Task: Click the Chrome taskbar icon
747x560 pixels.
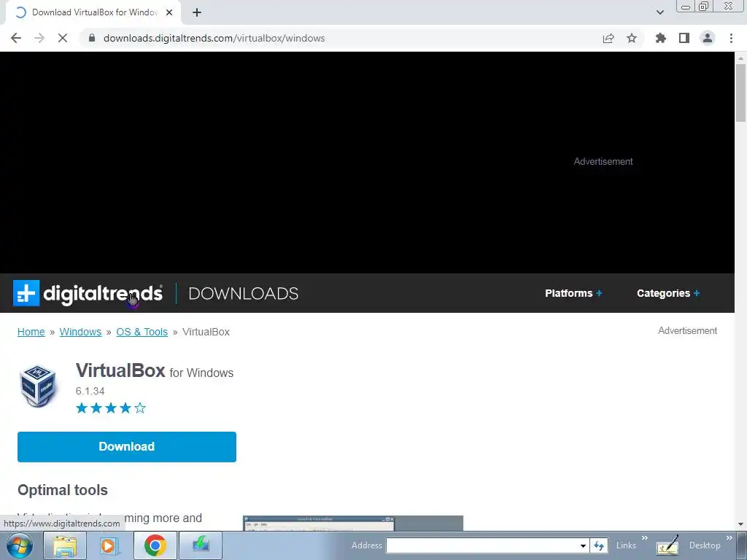Action: click(155, 545)
